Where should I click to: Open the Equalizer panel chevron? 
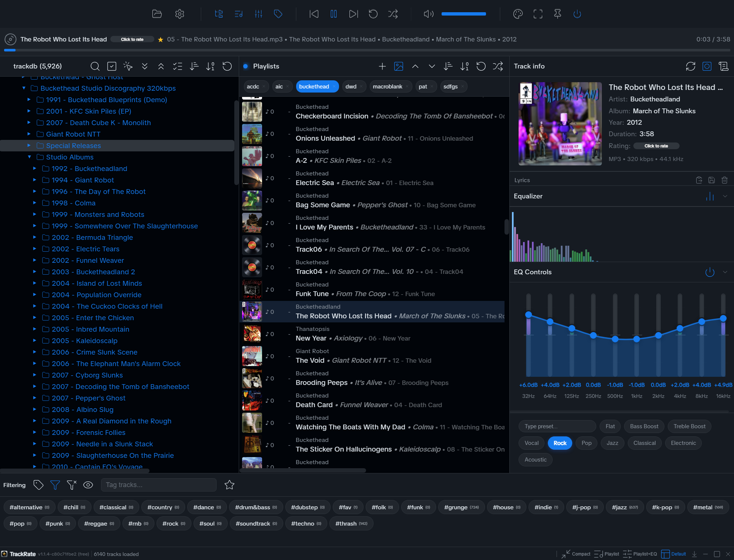725,196
